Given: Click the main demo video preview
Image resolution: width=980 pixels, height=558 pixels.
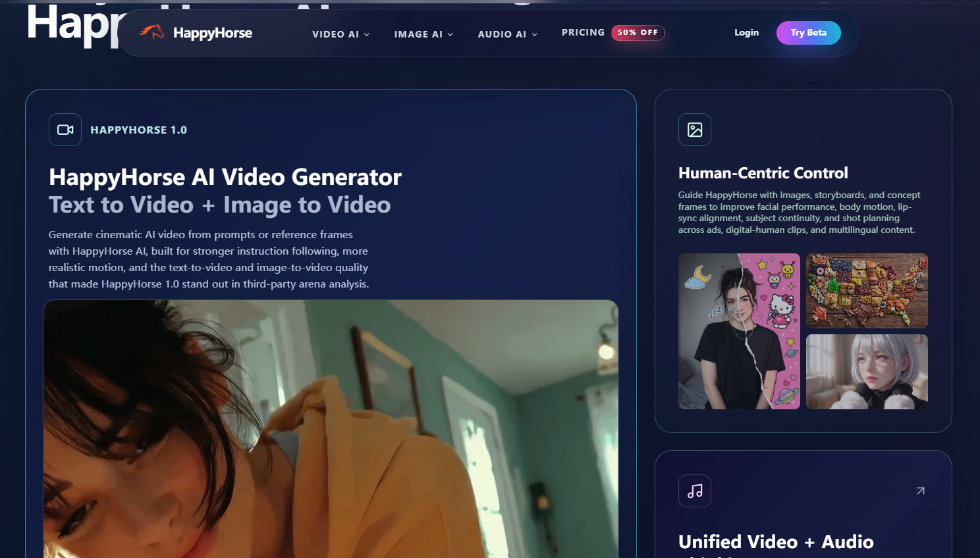Looking at the screenshot, I should (x=331, y=428).
